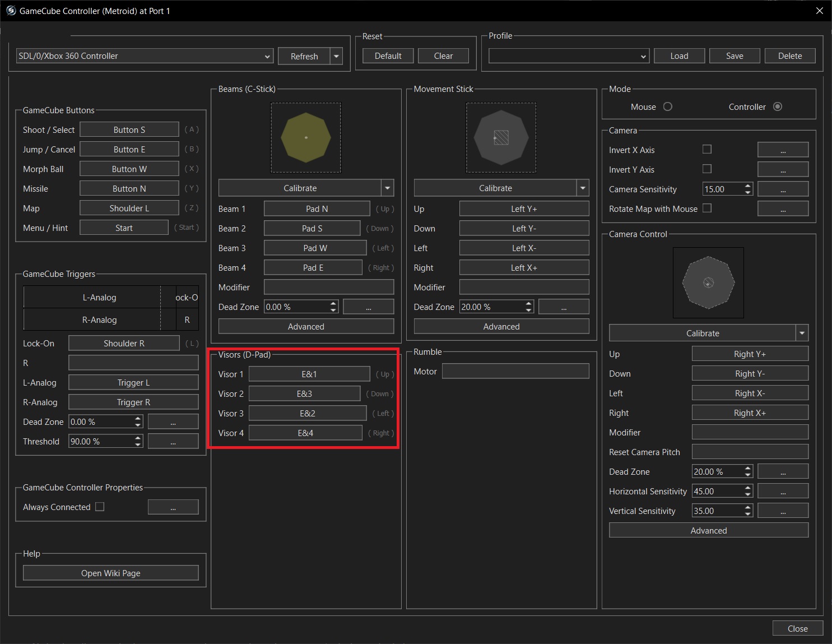Click the Movement Stick octagon indicator
The image size is (832, 644).
501,137
